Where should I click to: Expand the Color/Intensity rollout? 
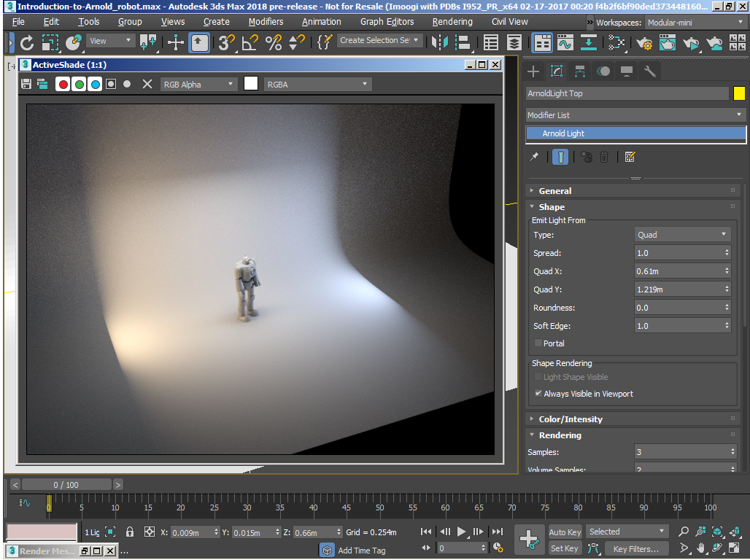[x=571, y=419]
